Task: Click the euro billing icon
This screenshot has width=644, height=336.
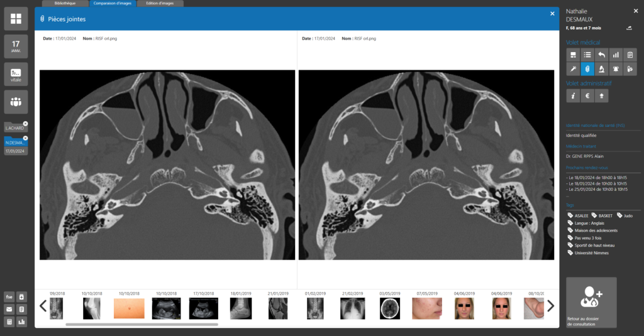Action: (587, 96)
